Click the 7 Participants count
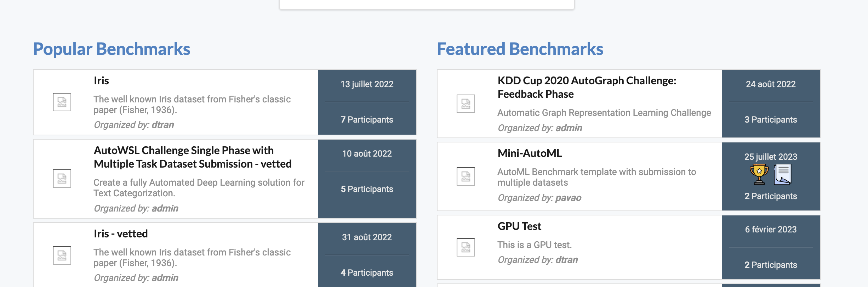Screen dimensions: 868x287 tap(367, 120)
